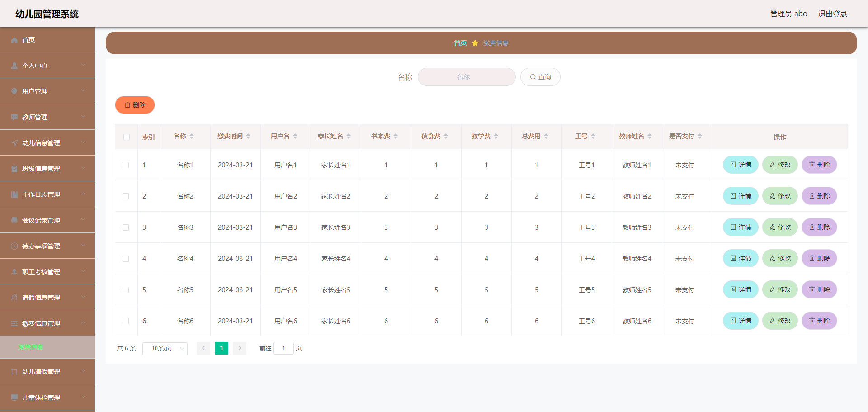The height and width of the screenshot is (412, 868).
Task: Click the icon beside 工作日志管理
Action: tap(14, 195)
